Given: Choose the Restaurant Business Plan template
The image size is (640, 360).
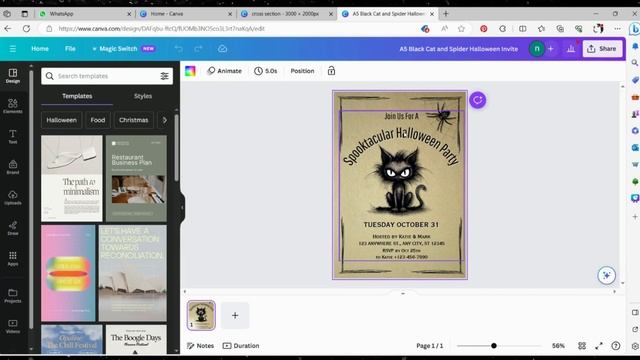Looking at the screenshot, I should tap(136, 178).
